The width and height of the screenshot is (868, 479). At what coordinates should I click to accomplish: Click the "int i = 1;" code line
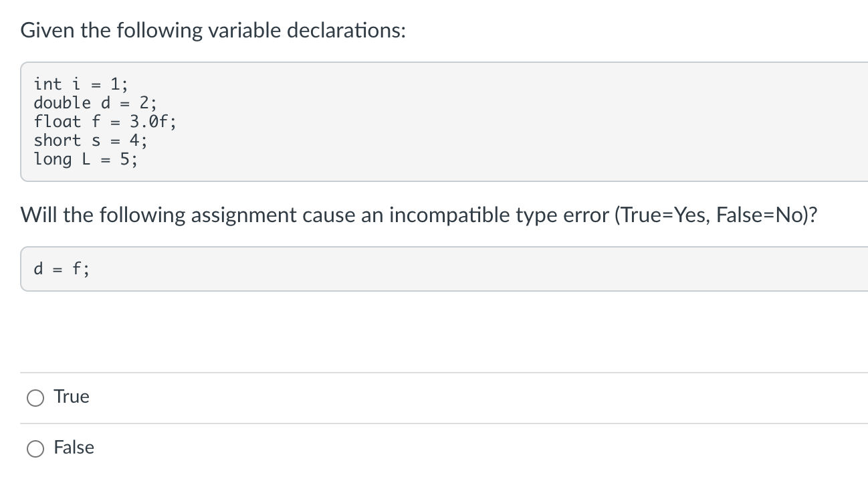(x=81, y=84)
